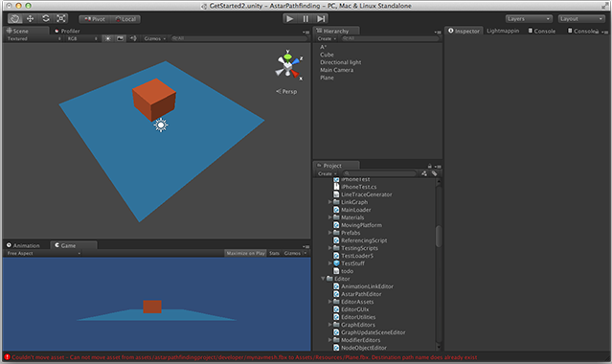Start Play mode with the play button

290,19
